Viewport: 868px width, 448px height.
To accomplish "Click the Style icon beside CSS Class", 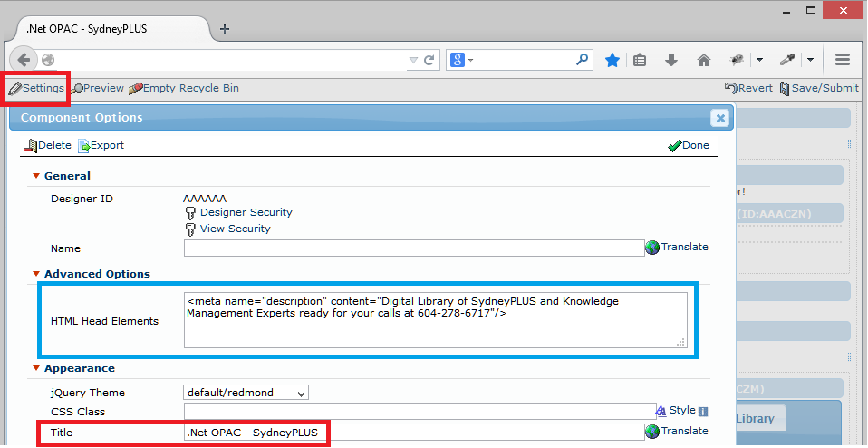I will (676, 411).
